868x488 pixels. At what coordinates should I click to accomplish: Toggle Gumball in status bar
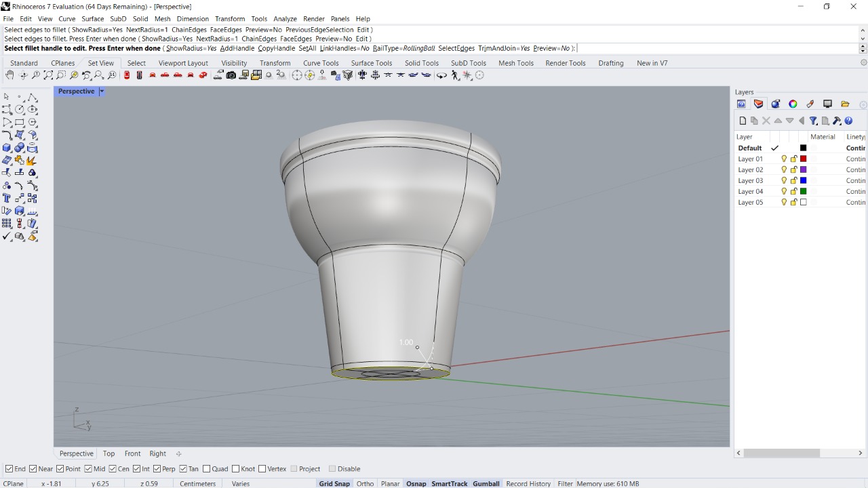click(486, 484)
